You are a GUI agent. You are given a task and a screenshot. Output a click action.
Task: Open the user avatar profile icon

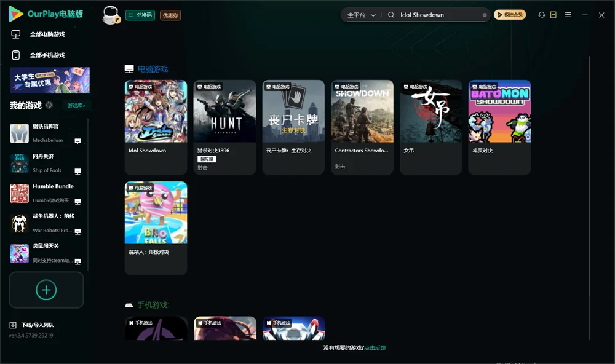pyautogui.click(x=111, y=15)
